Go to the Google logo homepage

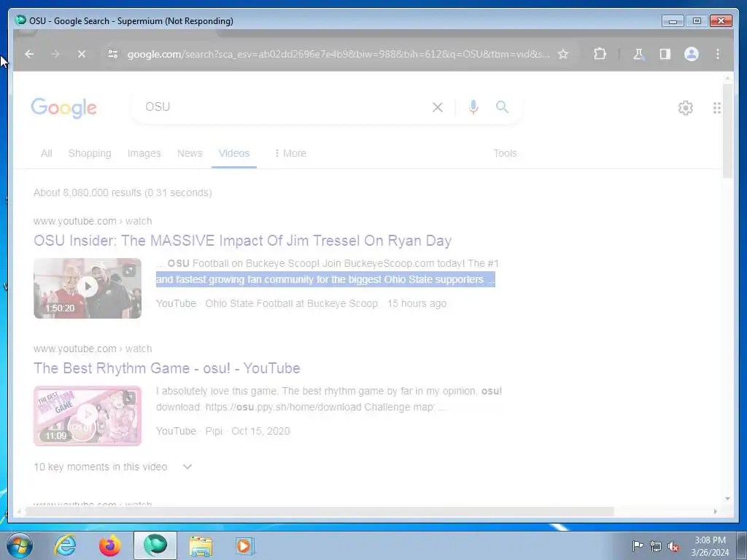(x=64, y=108)
